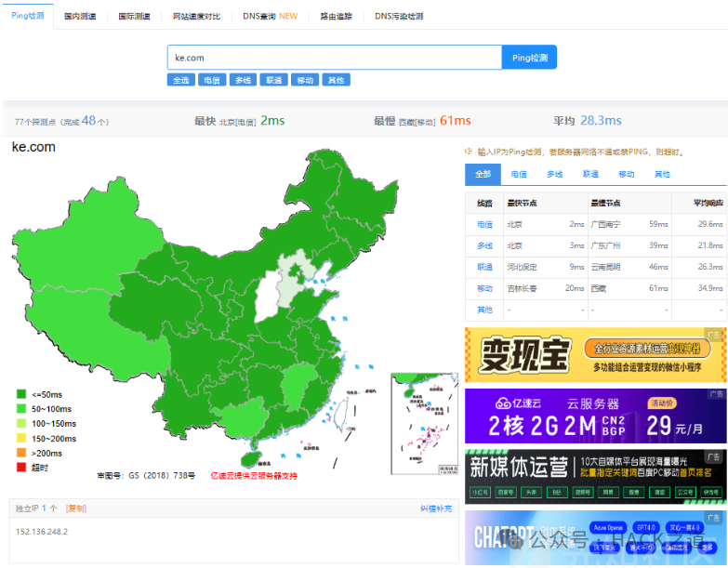The image size is (728, 568).
Task: Click the average 28.3ms value
Action: point(601,121)
